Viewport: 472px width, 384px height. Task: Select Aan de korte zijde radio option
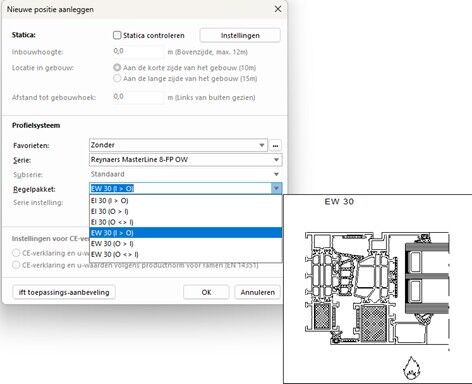[x=117, y=68]
